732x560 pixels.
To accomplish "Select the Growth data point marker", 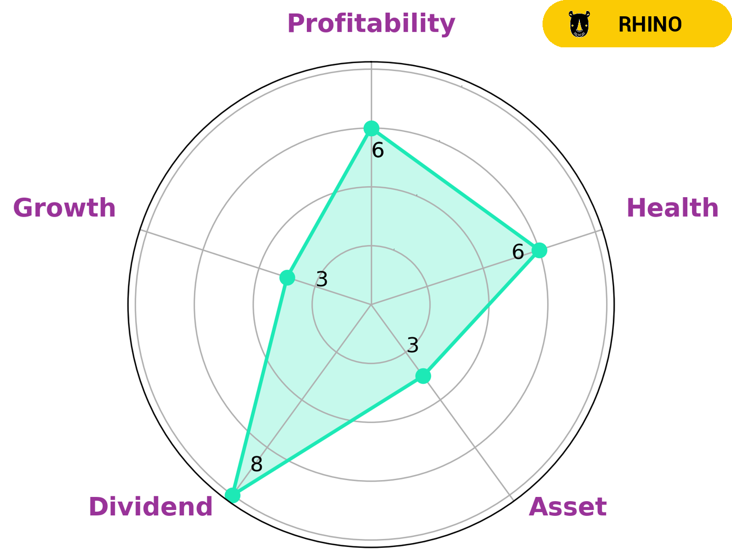I will 287,277.
